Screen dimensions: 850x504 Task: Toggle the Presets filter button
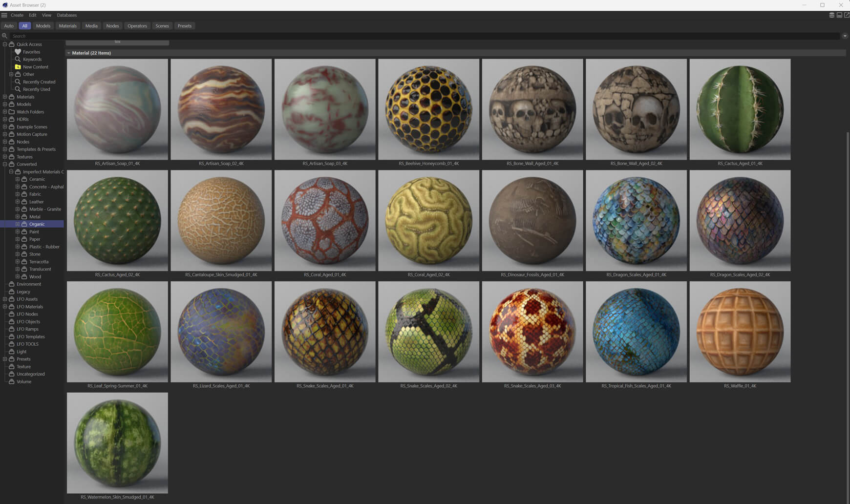pos(184,26)
